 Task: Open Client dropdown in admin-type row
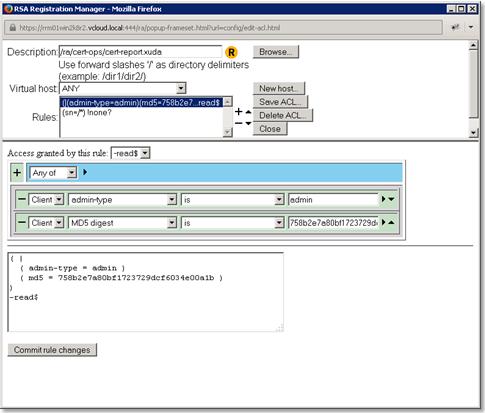pos(46,200)
